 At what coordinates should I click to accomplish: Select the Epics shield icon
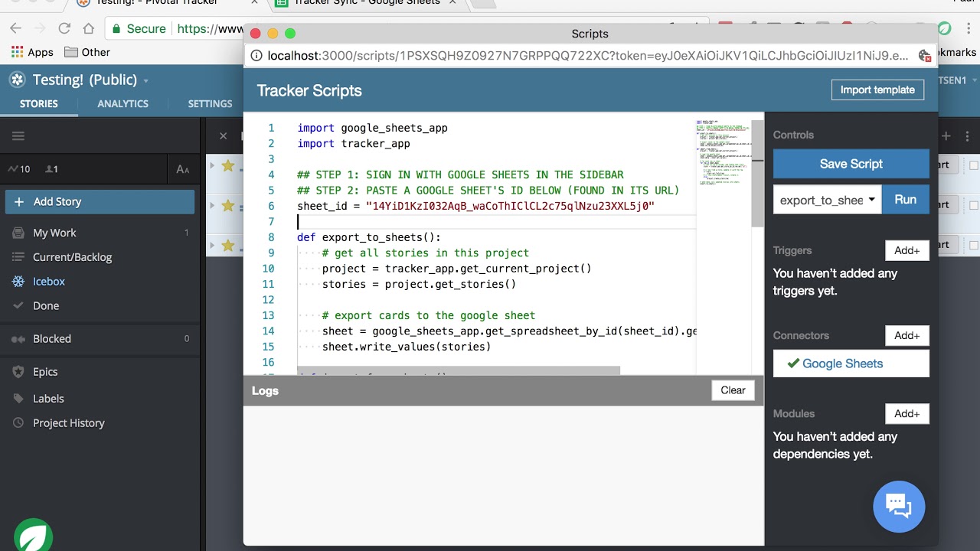(x=17, y=371)
